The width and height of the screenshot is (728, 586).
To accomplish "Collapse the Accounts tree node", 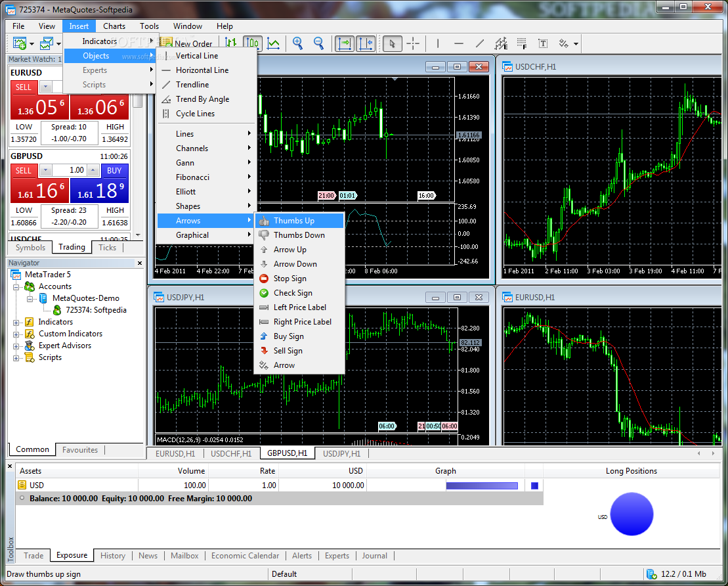I will coord(16,286).
